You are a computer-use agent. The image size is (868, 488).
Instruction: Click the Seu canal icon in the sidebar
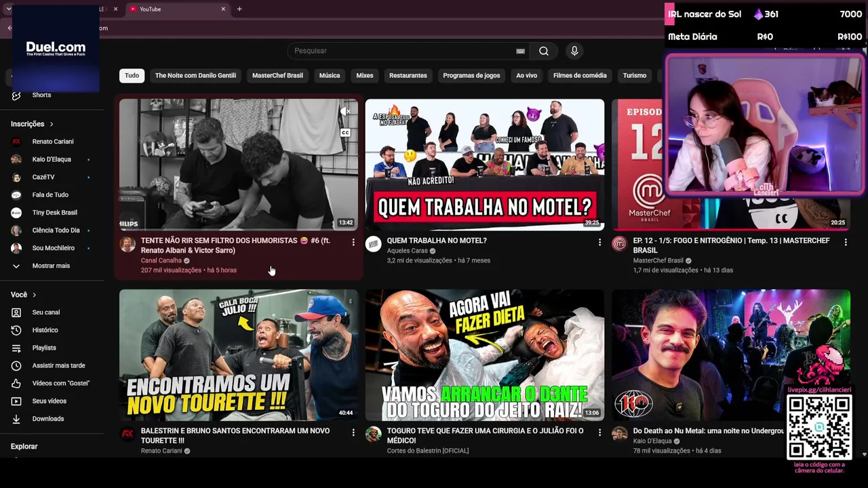point(16,312)
